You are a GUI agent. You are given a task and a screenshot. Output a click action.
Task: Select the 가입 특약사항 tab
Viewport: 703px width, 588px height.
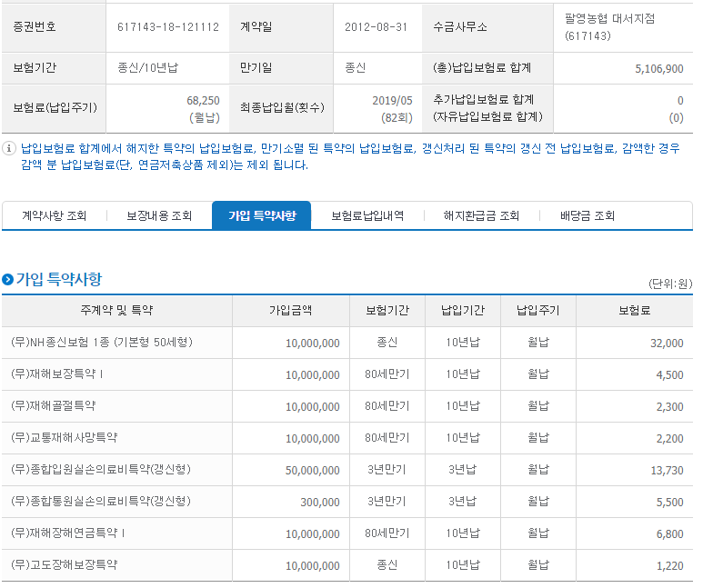coord(262,215)
